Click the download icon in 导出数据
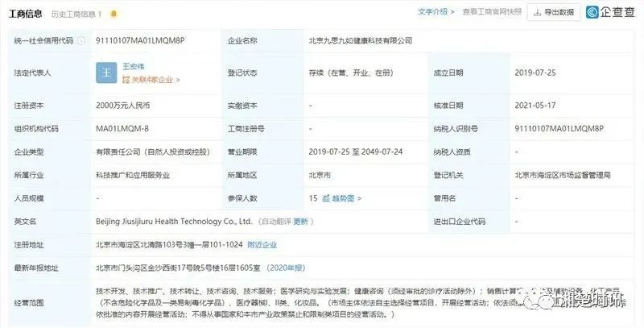644x328 pixels. pyautogui.click(x=537, y=13)
